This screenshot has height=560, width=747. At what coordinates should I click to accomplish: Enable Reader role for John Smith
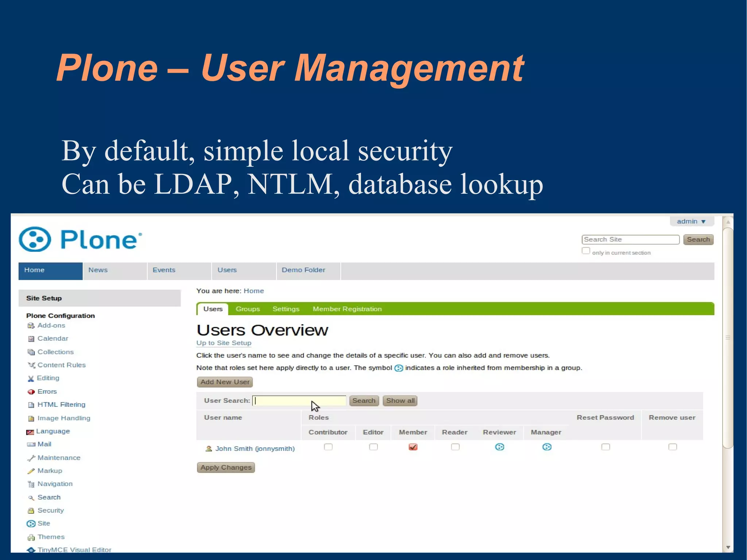(455, 447)
